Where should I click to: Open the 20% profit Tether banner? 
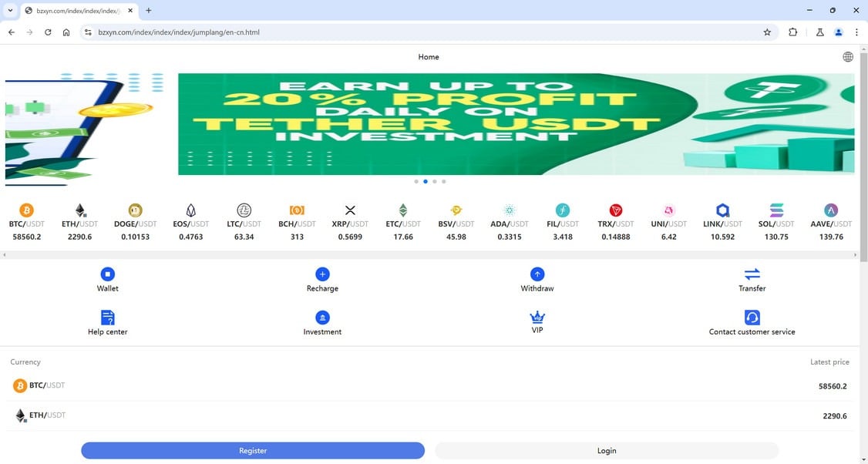pos(516,124)
